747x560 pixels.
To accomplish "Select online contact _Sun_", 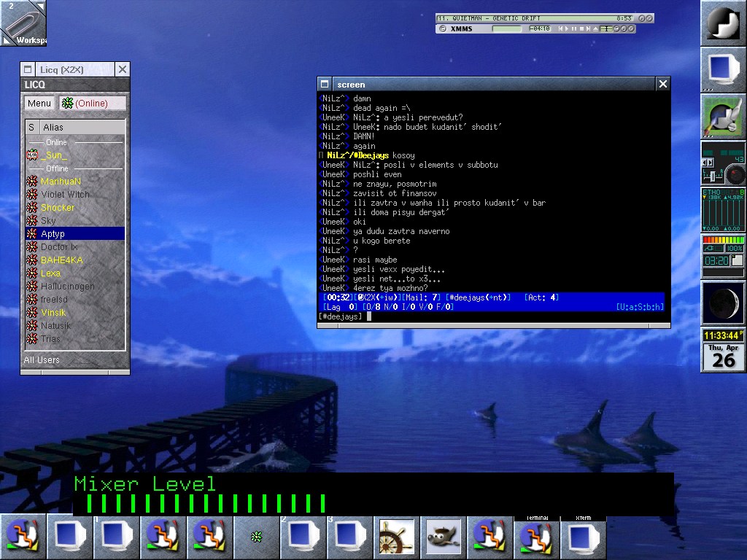I will [x=75, y=155].
